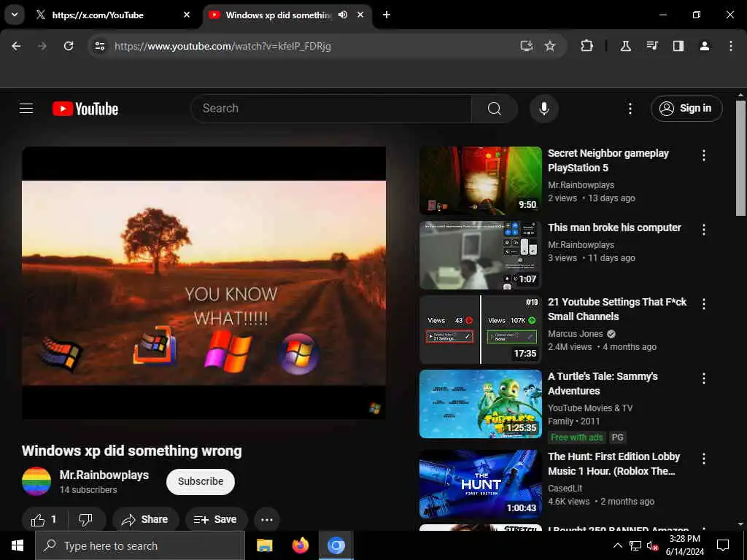View site information icon in address bar
Image resolution: width=747 pixels, height=560 pixels.
pyautogui.click(x=99, y=46)
